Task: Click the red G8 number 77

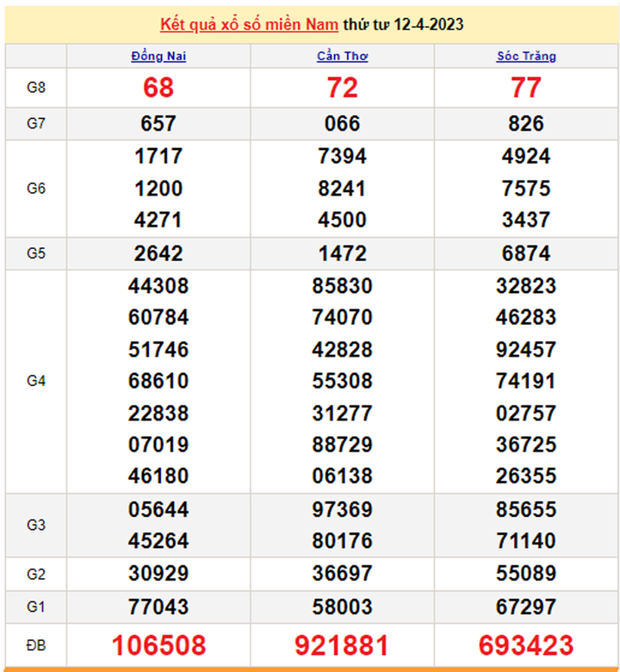Action: click(526, 88)
